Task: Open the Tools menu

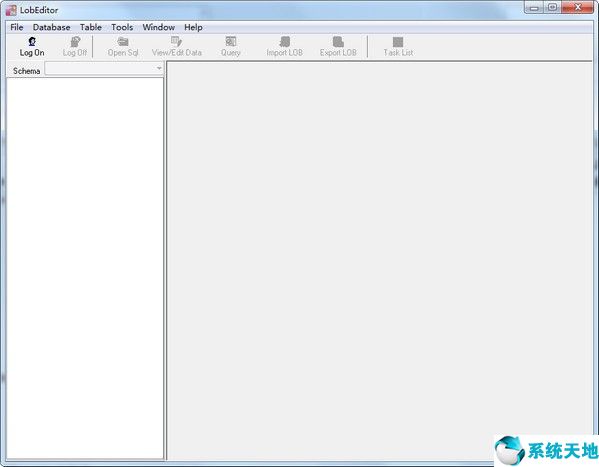Action: pos(122,27)
